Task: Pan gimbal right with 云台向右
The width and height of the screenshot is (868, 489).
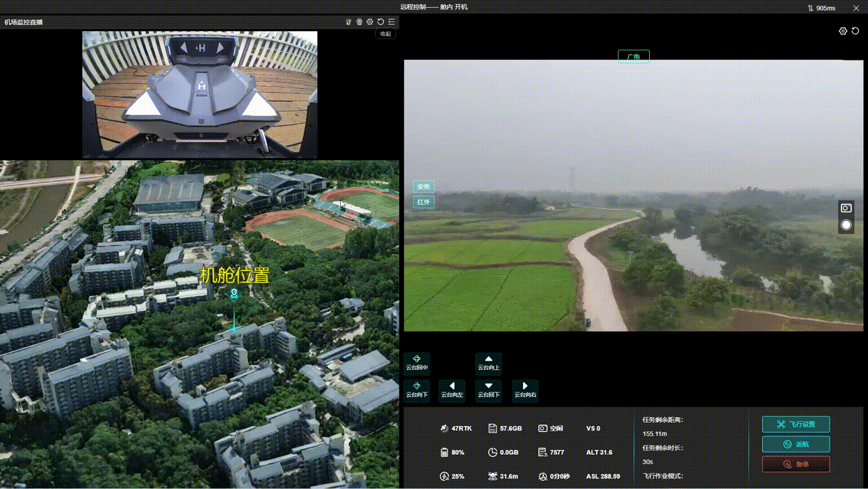Action: 525,391
